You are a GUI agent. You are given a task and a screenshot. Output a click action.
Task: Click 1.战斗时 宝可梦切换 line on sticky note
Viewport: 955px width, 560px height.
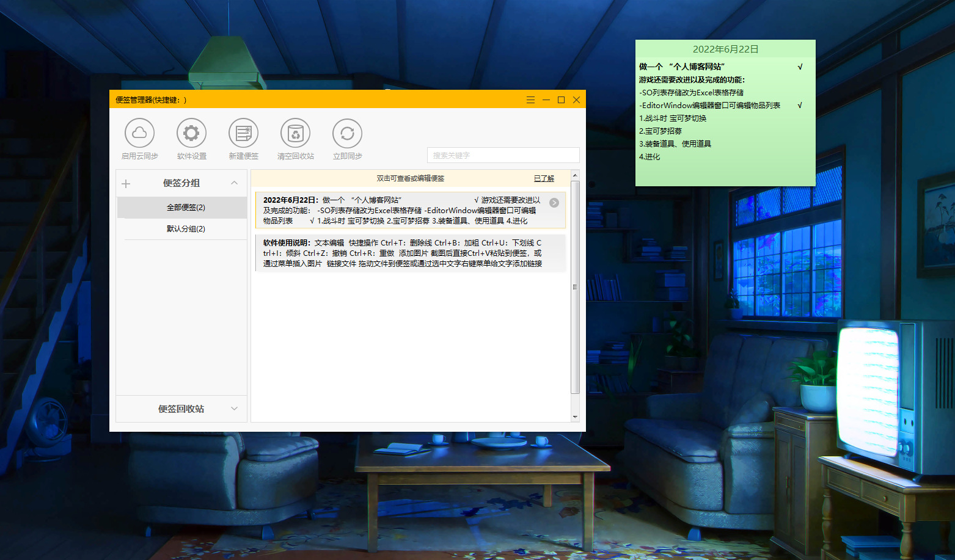point(673,118)
